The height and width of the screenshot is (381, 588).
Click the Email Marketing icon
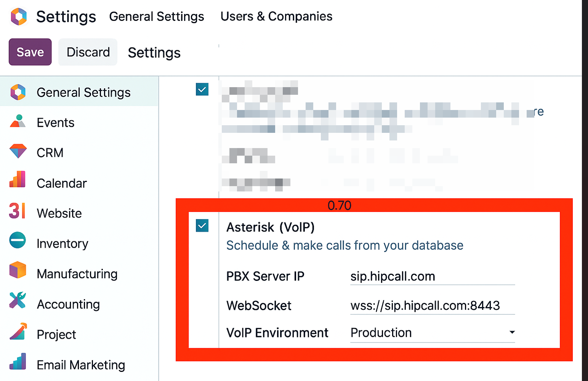18,361
